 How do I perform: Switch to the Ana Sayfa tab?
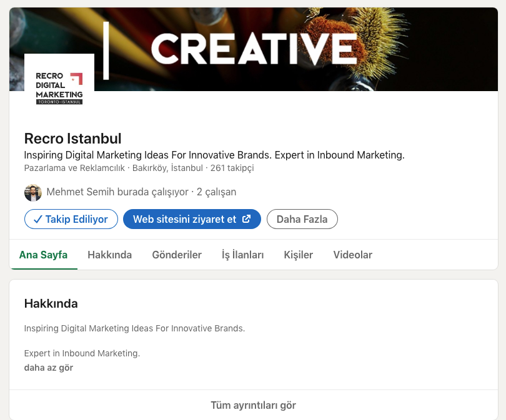[x=43, y=255]
